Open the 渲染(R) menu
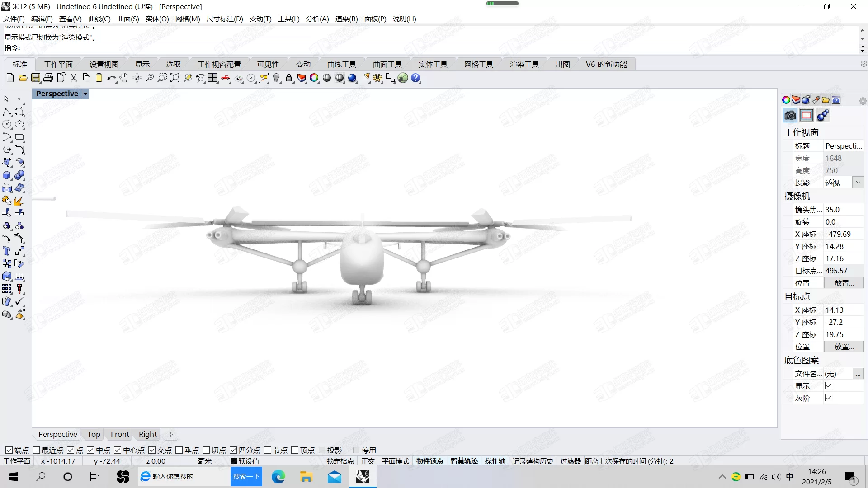This screenshot has width=868, height=488. [346, 19]
